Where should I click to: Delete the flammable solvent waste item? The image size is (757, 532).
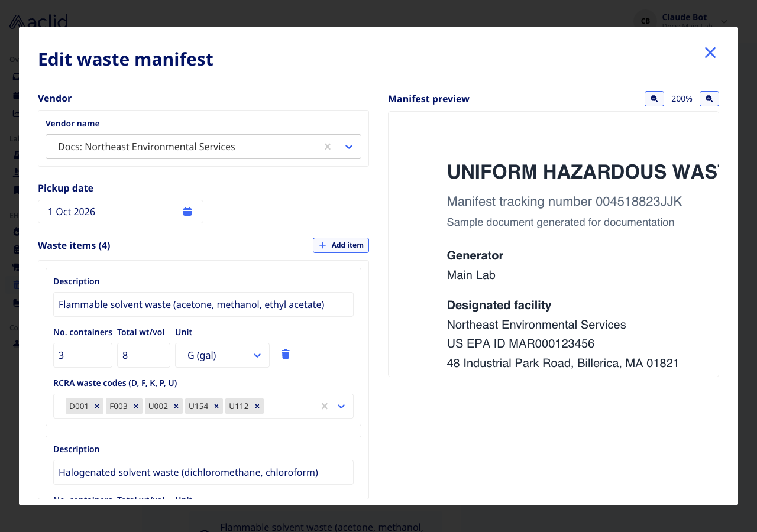286,354
